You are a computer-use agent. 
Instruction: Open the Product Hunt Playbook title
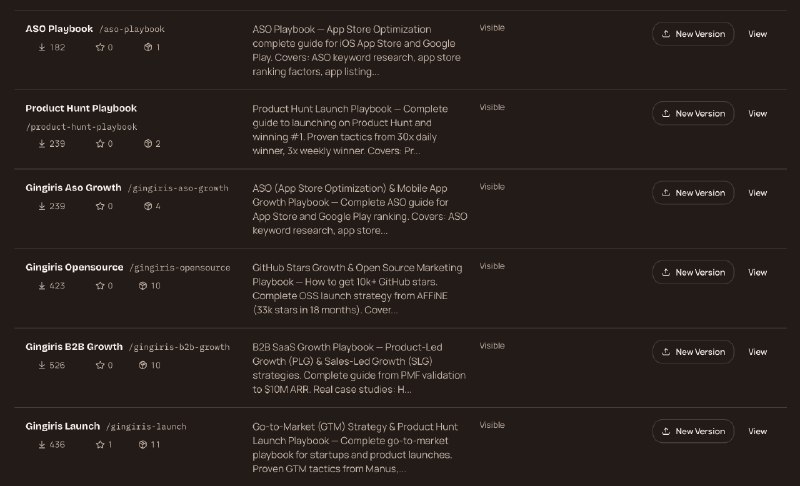click(81, 108)
